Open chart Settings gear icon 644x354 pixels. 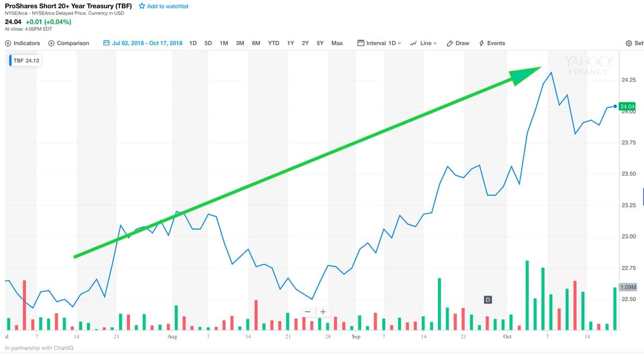coord(629,43)
